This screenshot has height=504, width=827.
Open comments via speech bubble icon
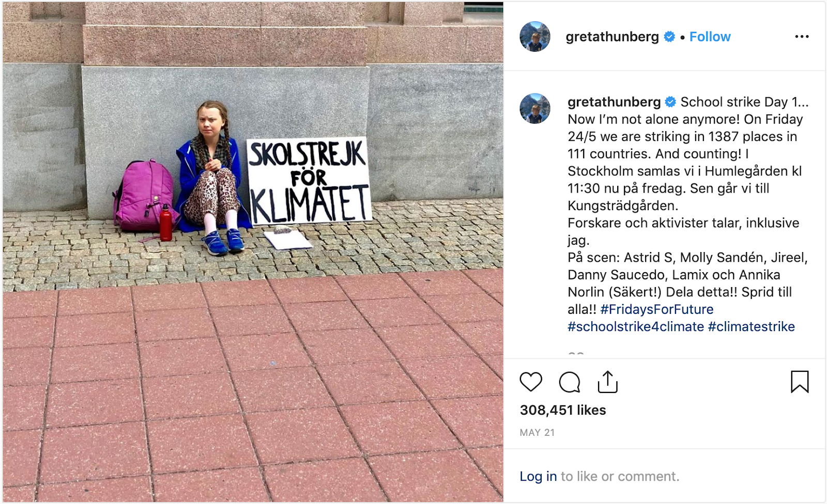[x=570, y=382]
